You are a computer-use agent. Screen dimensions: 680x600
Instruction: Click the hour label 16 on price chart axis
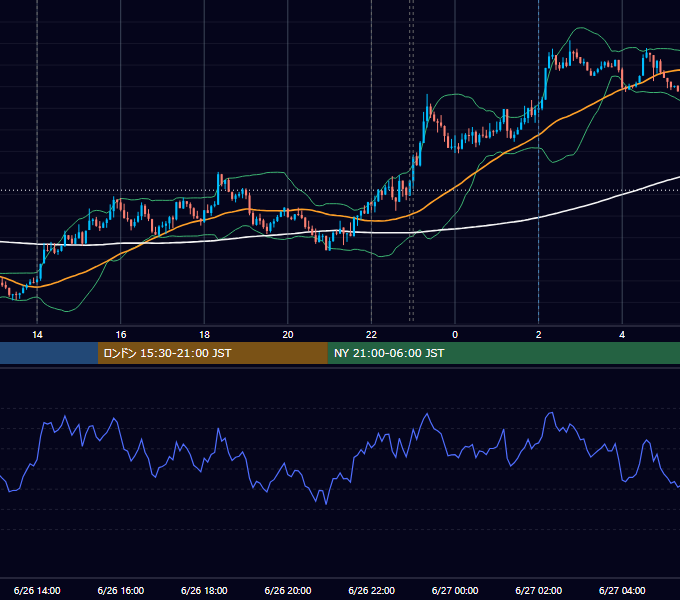(x=121, y=335)
